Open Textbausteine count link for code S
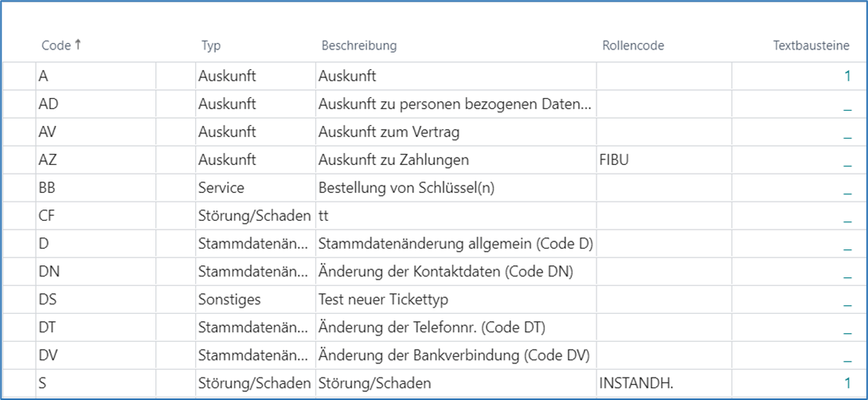 pyautogui.click(x=847, y=383)
